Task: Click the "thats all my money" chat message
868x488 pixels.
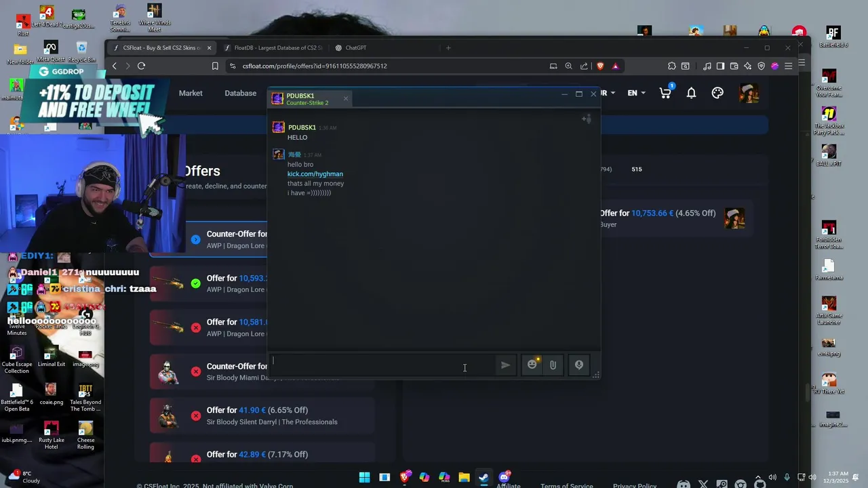Action: (315, 184)
